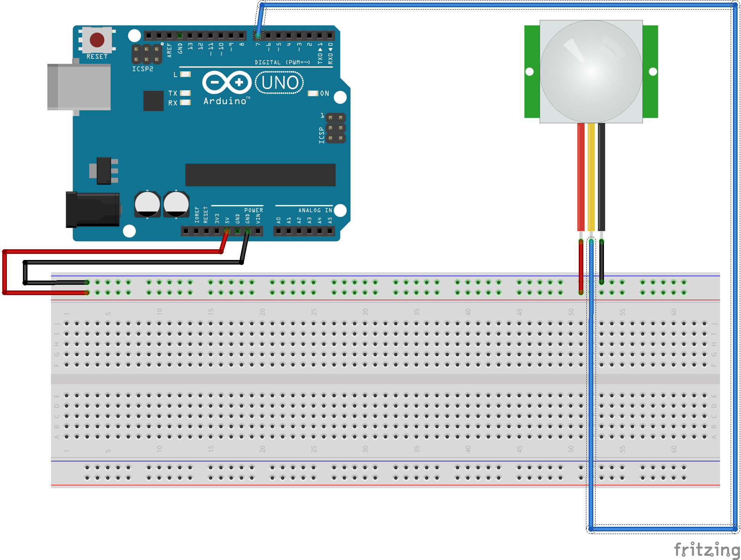Click the AREF pin label
The width and height of the screenshot is (741, 560).
click(170, 50)
